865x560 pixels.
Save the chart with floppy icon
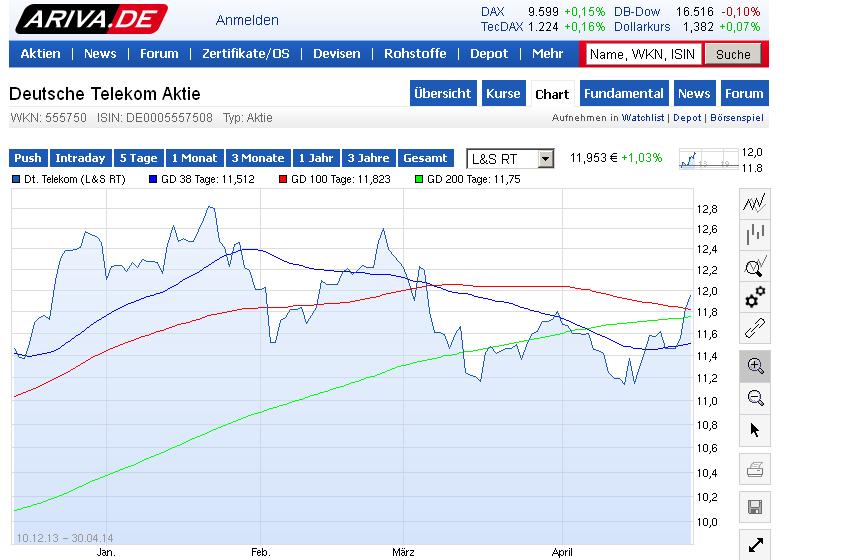click(x=755, y=506)
